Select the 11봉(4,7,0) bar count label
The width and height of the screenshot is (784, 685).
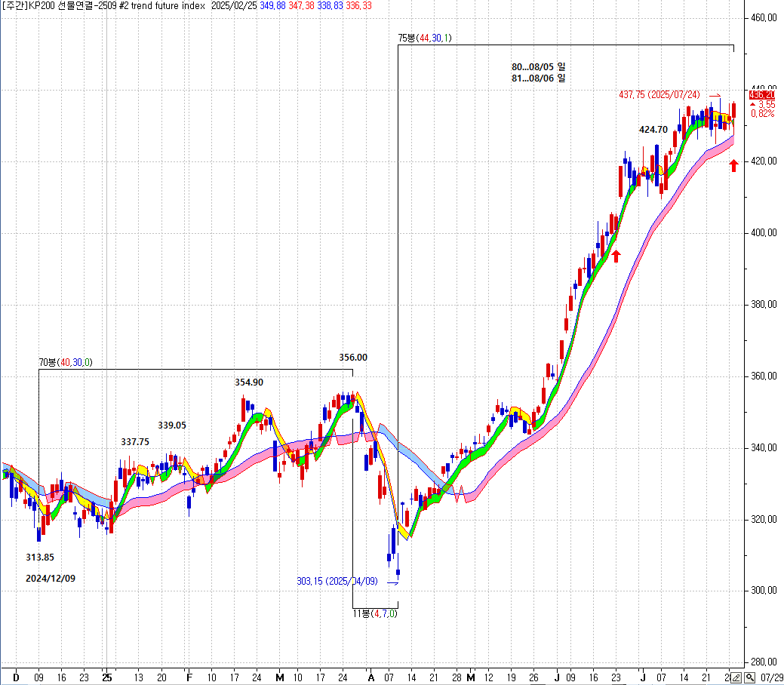click(375, 613)
